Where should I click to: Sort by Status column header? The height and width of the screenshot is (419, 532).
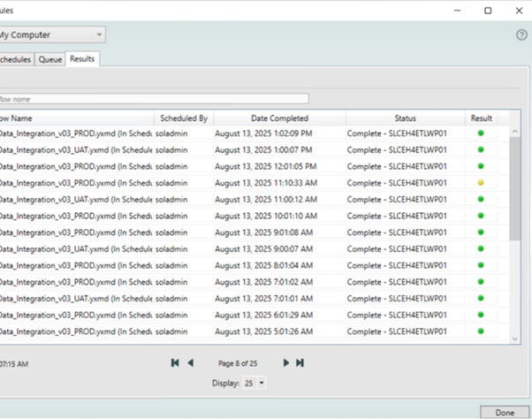[405, 118]
